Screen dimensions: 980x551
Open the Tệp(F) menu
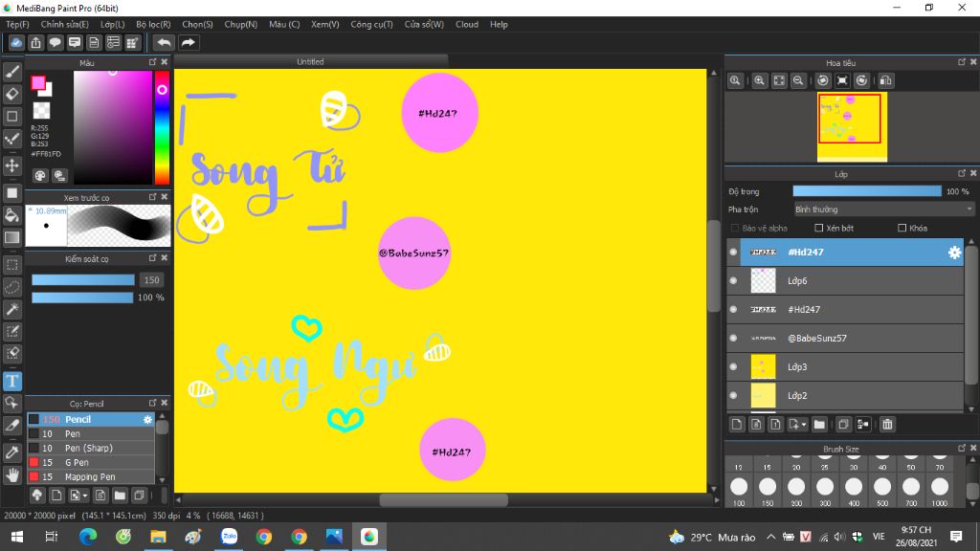point(17,24)
